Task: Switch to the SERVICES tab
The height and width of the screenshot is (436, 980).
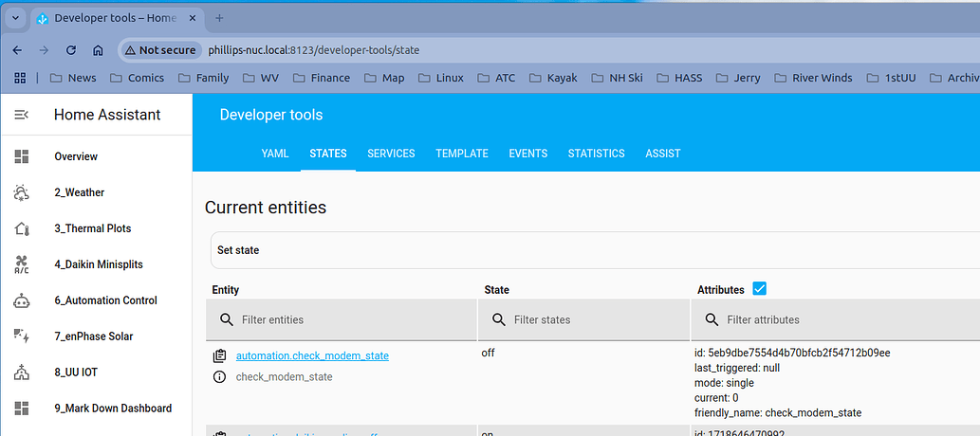Action: [x=391, y=153]
